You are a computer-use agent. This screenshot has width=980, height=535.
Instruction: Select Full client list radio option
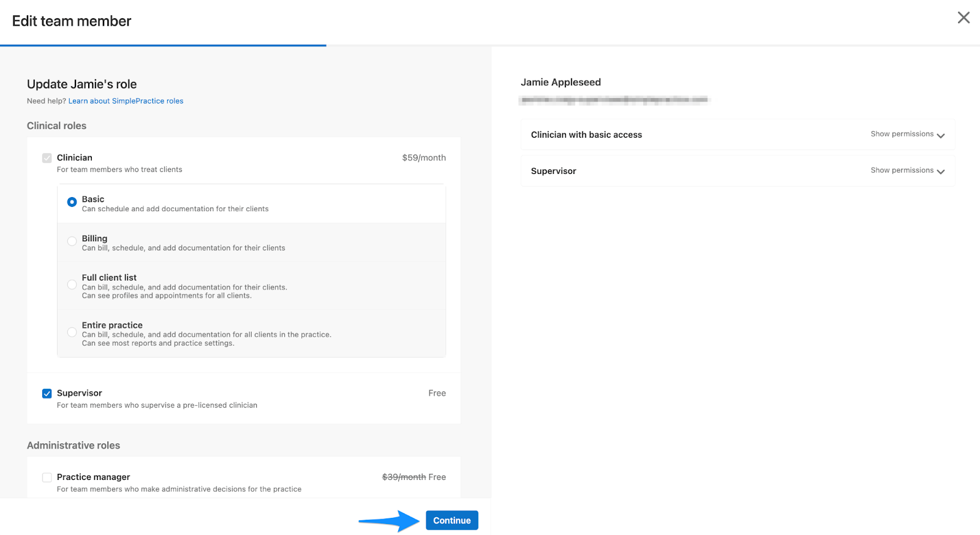pos(72,285)
